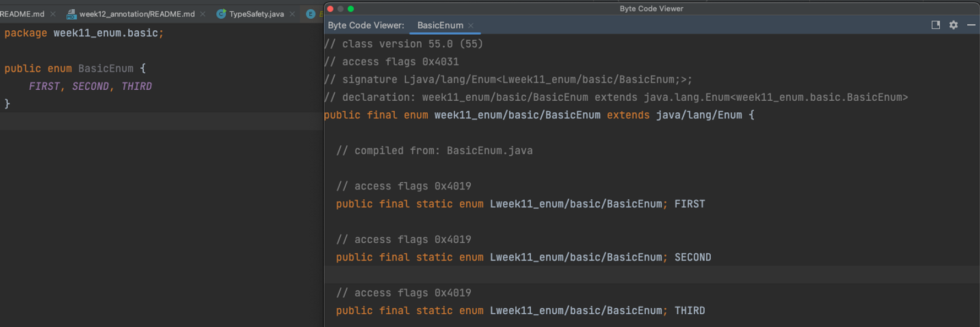Click the SECOND constant in source editor
The width and height of the screenshot is (980, 327).
click(90, 86)
